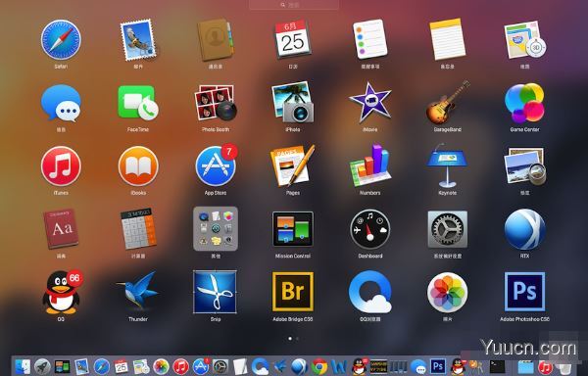This screenshot has width=588, height=376.
Task: Open Safari from Launchpad grid
Action: tap(61, 40)
